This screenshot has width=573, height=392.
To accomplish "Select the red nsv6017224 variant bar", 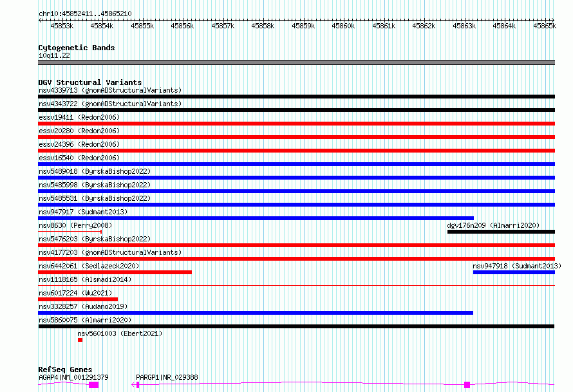I will tap(78, 299).
